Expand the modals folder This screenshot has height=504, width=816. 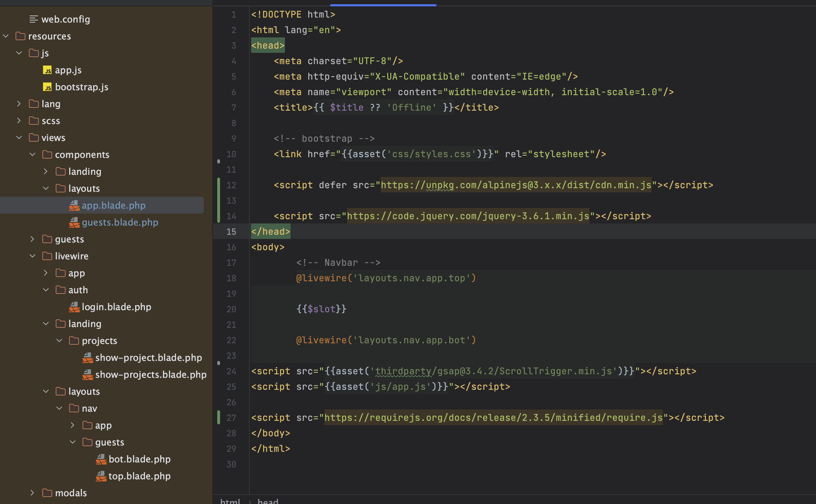(32, 493)
